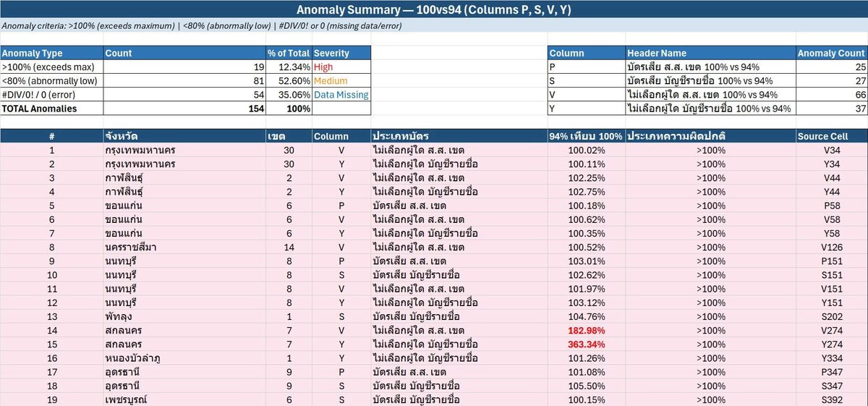Click the province cell 'พัทลุง'
This screenshot has width=868, height=406.
click(x=185, y=316)
